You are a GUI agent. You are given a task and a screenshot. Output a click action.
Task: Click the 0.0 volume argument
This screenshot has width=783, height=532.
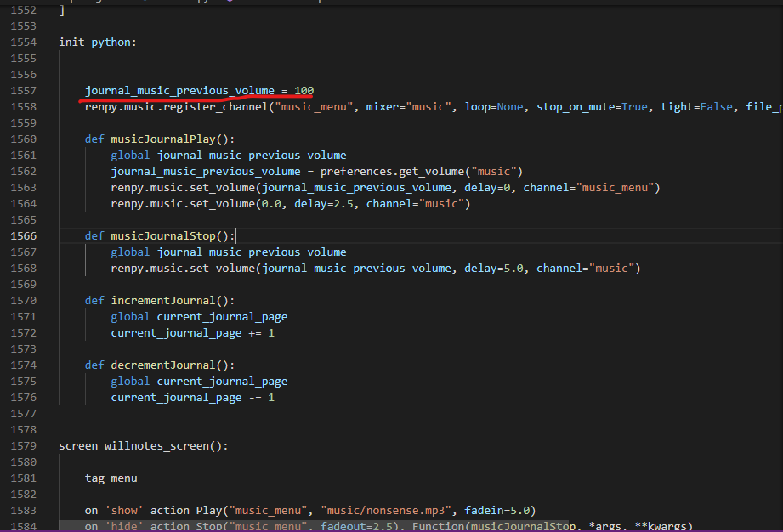271,204
